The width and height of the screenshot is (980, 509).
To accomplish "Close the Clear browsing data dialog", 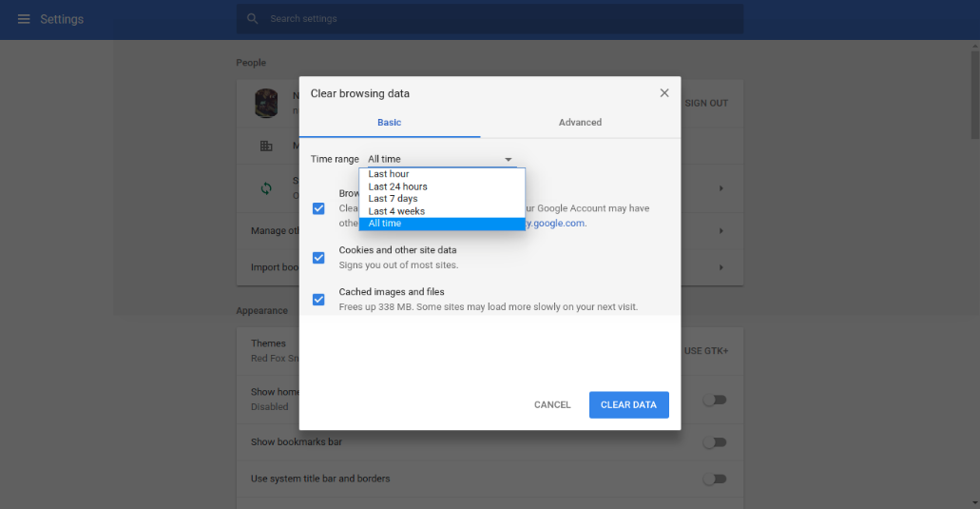I will coord(664,93).
